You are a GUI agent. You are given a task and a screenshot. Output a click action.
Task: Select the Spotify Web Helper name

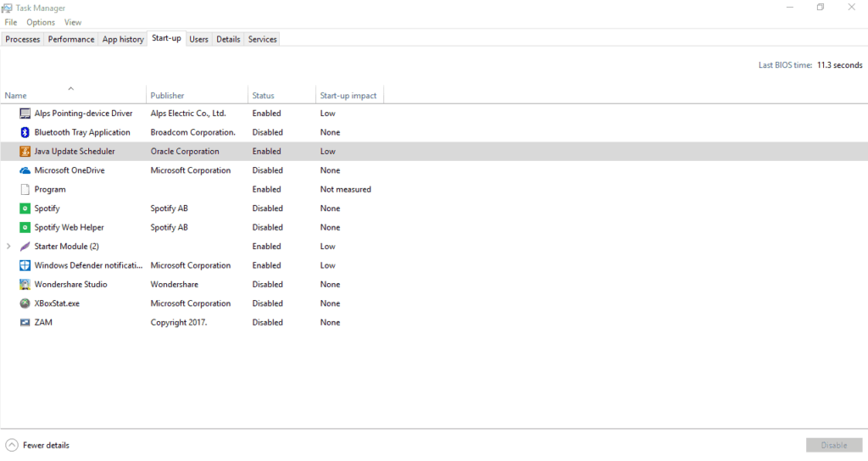coord(70,227)
